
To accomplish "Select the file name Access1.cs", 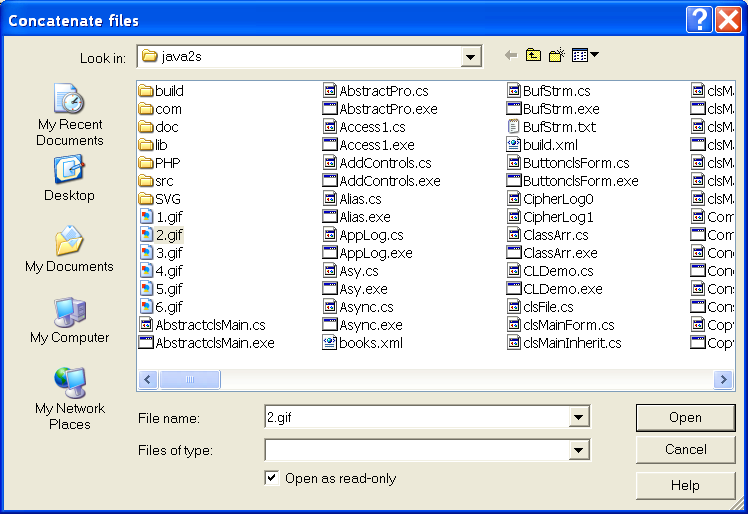I will tap(372, 127).
